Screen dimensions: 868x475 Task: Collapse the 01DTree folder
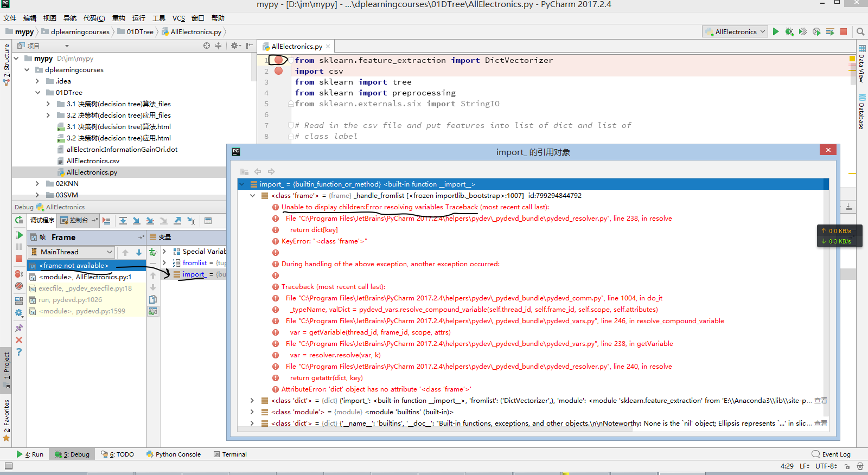click(37, 92)
